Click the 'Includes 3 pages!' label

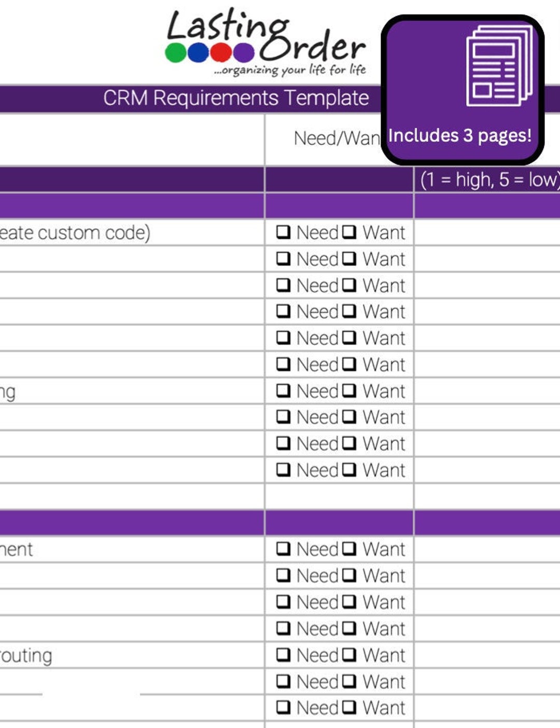coord(460,135)
